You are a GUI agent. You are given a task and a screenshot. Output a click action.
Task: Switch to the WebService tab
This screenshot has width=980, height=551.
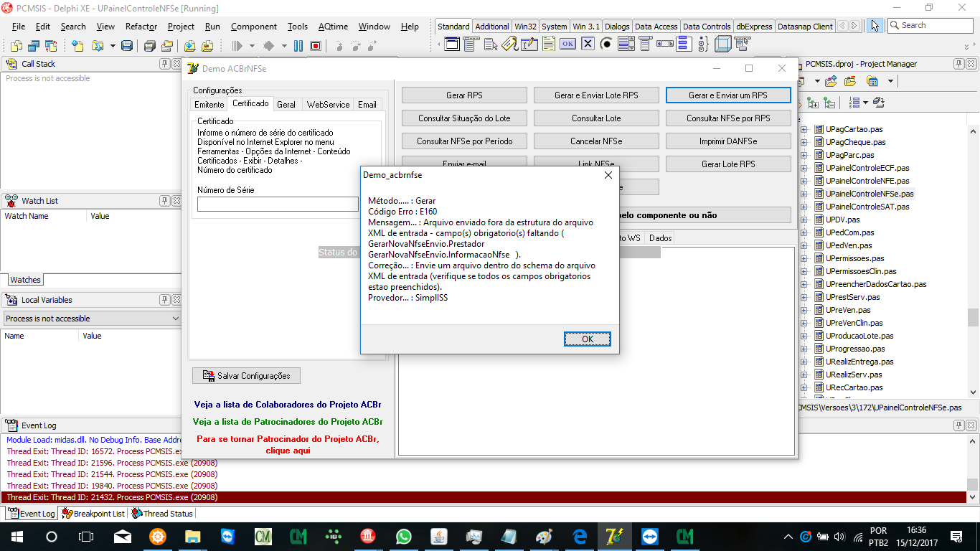point(328,105)
